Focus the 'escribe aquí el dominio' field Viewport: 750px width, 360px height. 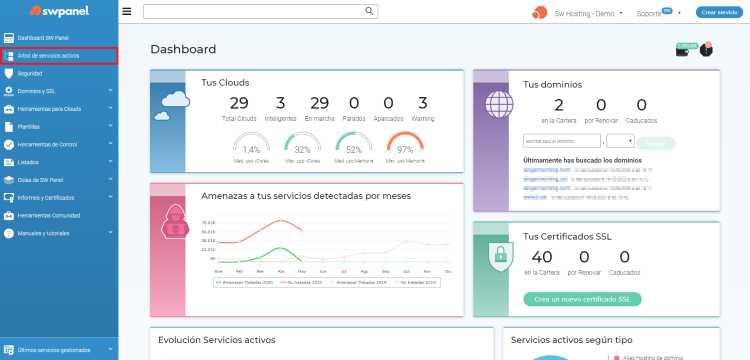point(562,142)
